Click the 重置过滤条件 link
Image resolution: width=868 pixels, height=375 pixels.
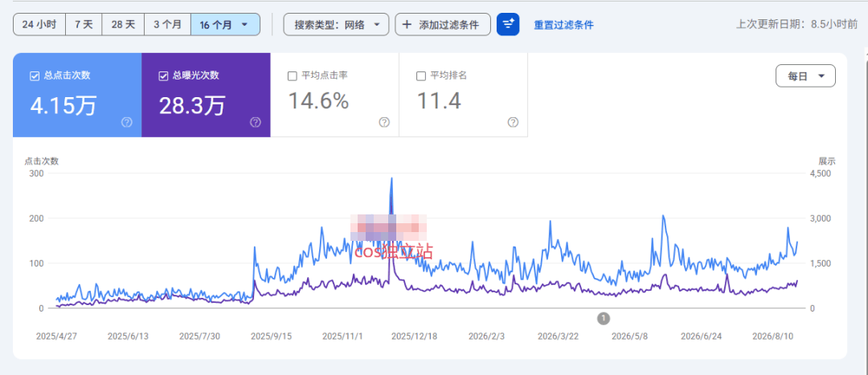tap(563, 25)
